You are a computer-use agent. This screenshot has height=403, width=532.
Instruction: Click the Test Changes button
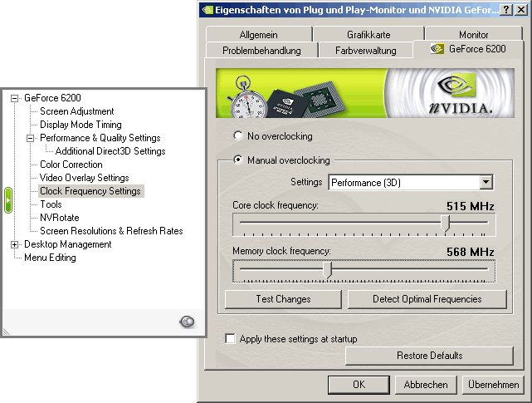click(283, 299)
